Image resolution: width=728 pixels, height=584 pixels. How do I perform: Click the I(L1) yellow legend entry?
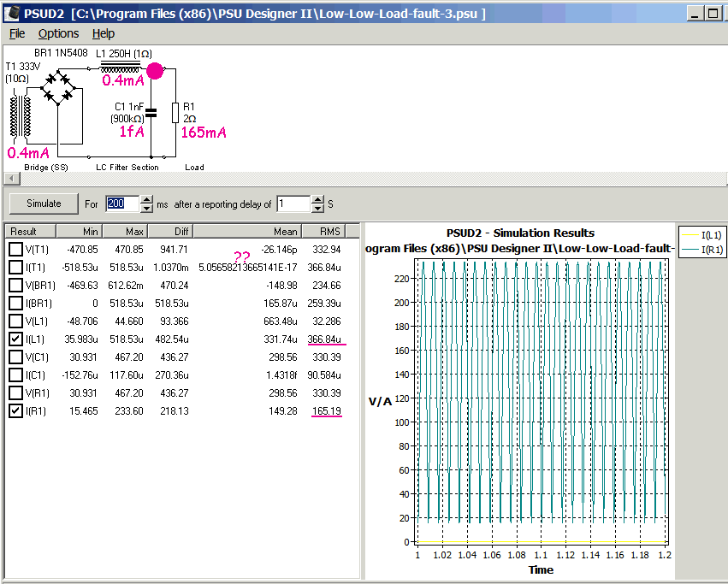point(702,235)
